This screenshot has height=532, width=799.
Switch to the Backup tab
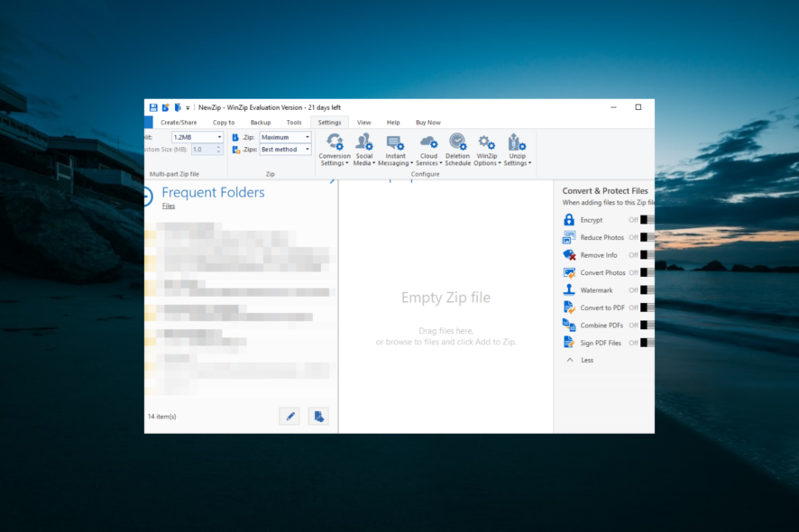click(x=261, y=123)
